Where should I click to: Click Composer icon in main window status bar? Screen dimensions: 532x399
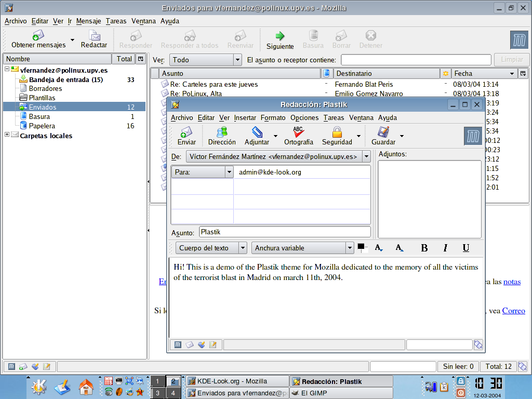pos(47,366)
